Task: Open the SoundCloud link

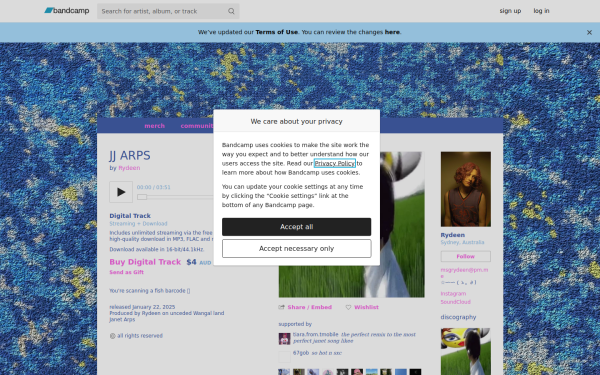Action: pyautogui.click(x=455, y=302)
